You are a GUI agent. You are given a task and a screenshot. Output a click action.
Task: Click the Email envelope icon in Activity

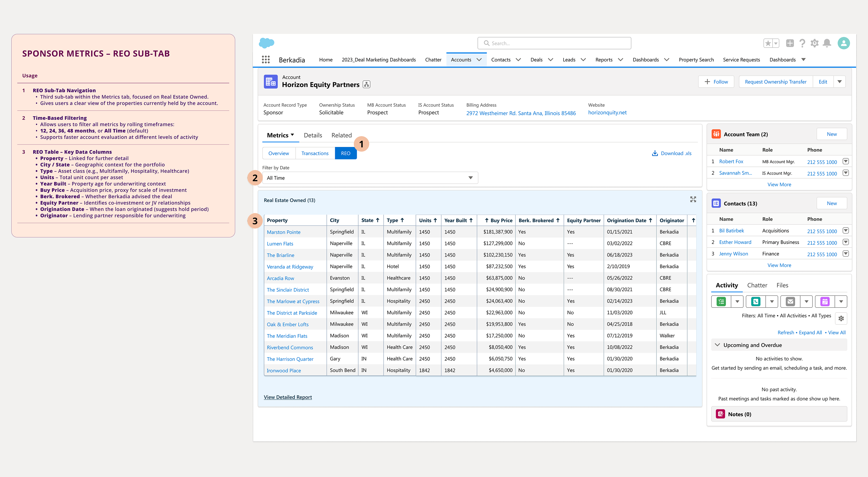click(790, 302)
